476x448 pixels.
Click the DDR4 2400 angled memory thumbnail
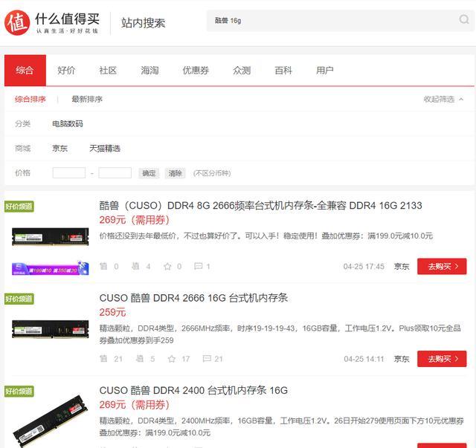pyautogui.click(x=51, y=420)
